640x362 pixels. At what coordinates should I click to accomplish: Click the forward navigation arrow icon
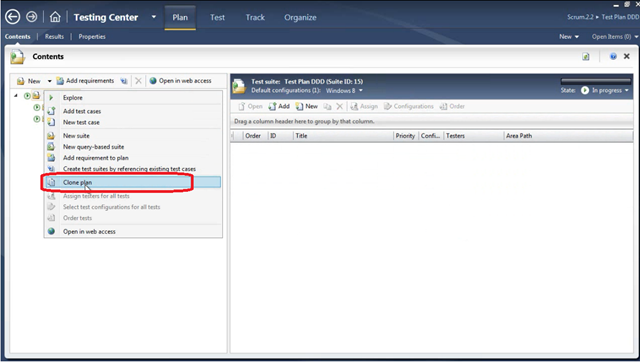pyautogui.click(x=31, y=17)
